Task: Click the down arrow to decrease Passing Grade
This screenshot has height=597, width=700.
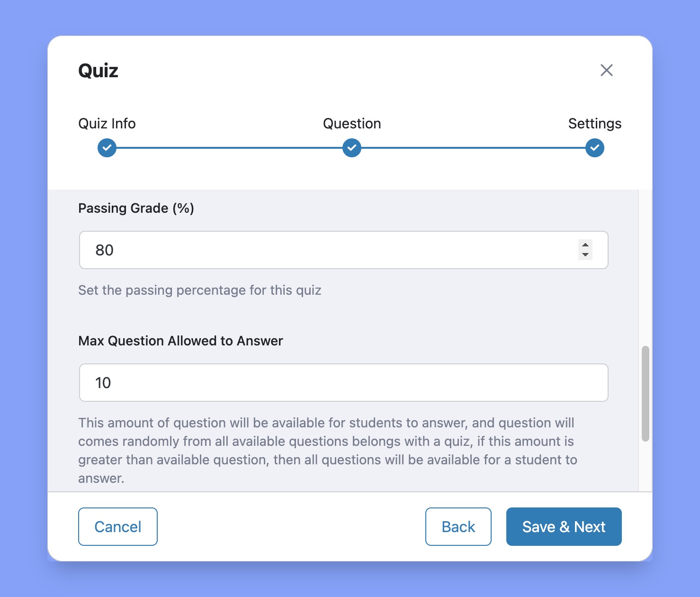Action: pyautogui.click(x=585, y=255)
